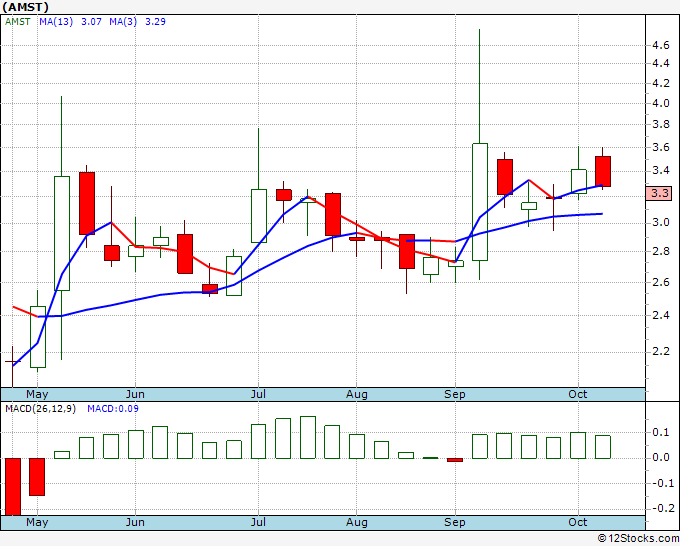Click the 2.2 price axis label

(x=660, y=351)
